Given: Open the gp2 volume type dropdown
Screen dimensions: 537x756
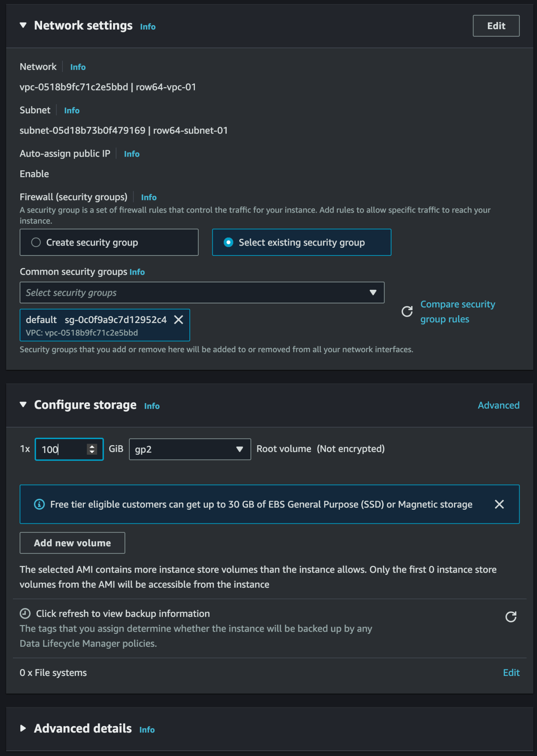Looking at the screenshot, I should (190, 449).
